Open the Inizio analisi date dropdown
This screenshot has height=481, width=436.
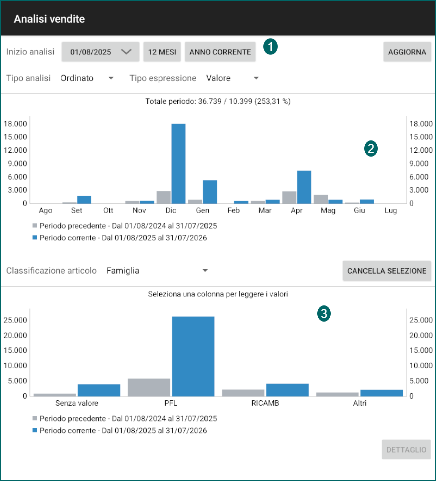tap(100, 52)
